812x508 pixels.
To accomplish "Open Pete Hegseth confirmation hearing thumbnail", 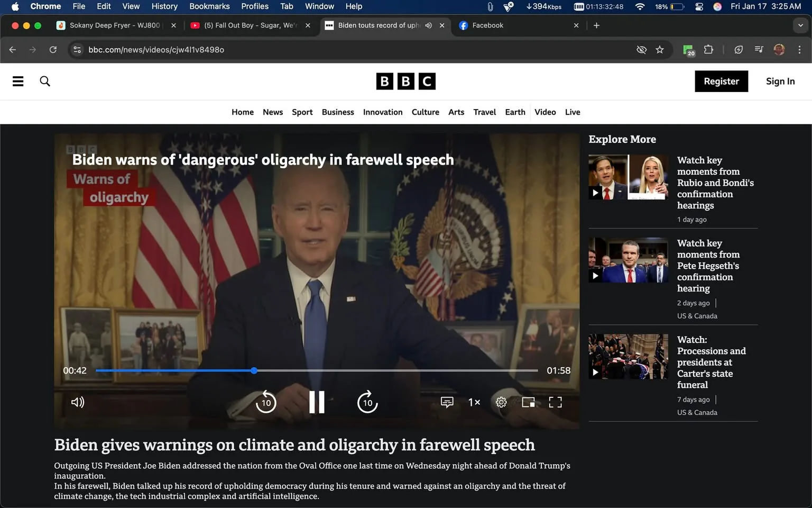I will (x=628, y=260).
